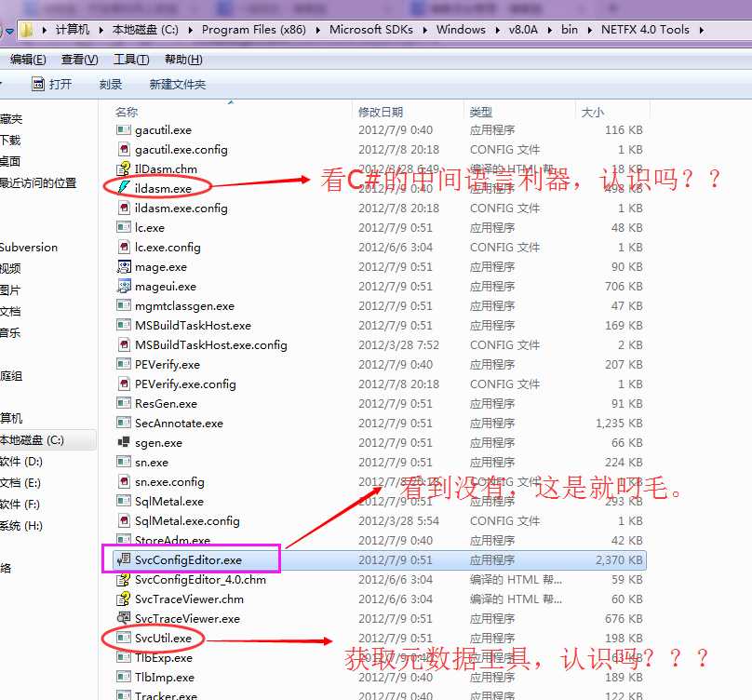Click the PEVerify.exe file icon
The image size is (752, 700).
[124, 364]
